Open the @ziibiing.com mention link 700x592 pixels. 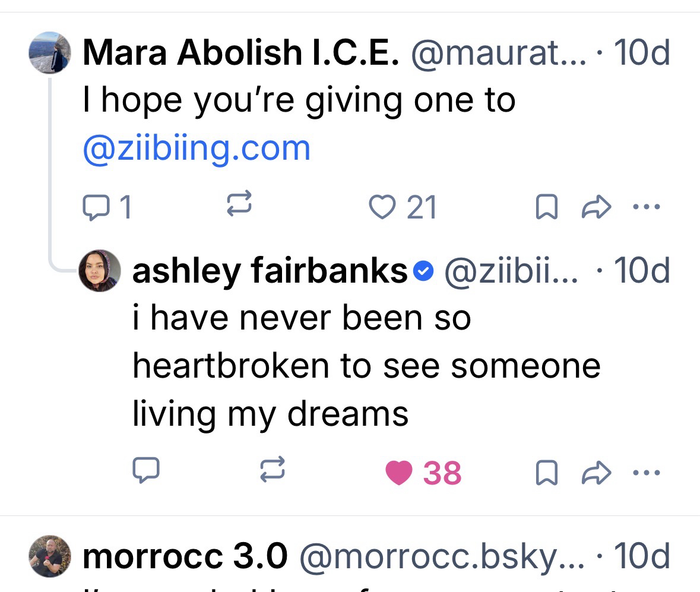click(x=197, y=148)
